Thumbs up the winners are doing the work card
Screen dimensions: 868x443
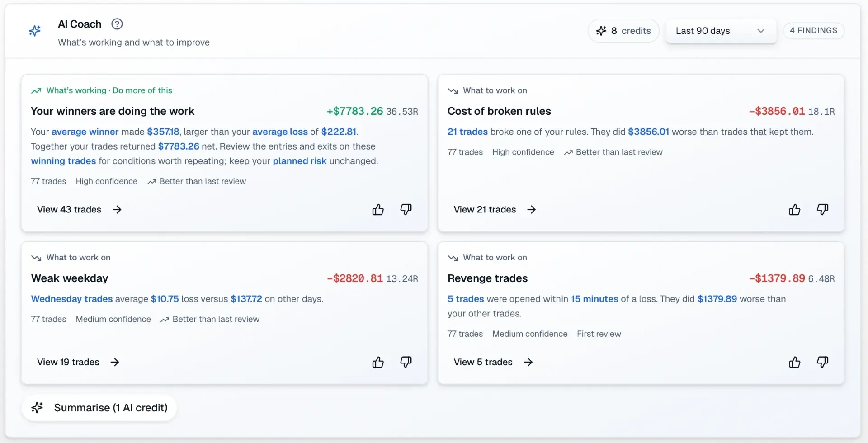click(378, 210)
